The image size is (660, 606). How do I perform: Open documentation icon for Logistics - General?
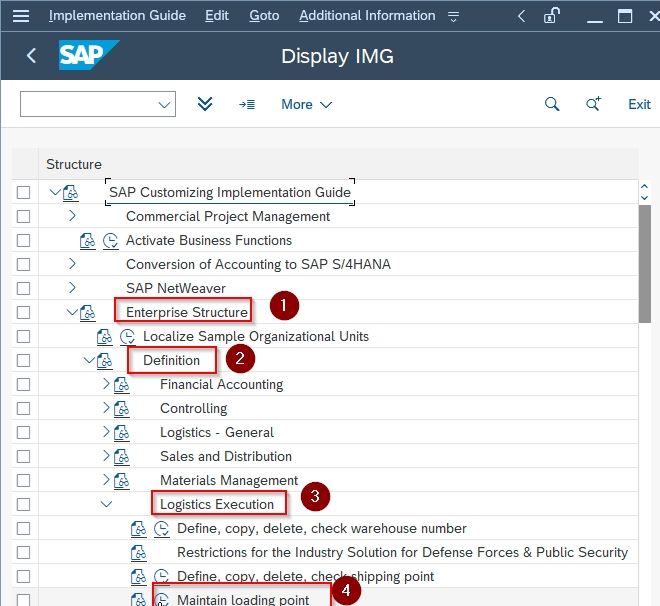tap(122, 433)
